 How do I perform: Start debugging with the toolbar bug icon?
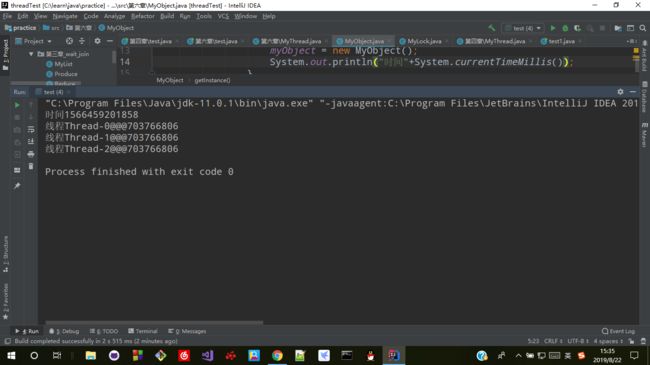click(565, 28)
